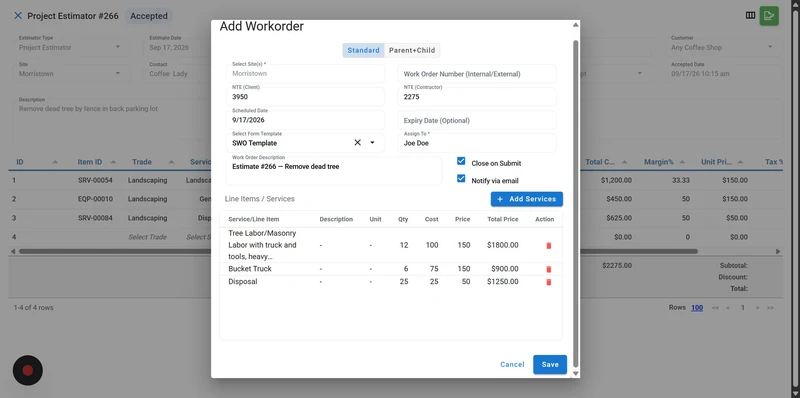Screen dimensions: 800x398
Task: Click Scheduled Date field
Action: 306,120
